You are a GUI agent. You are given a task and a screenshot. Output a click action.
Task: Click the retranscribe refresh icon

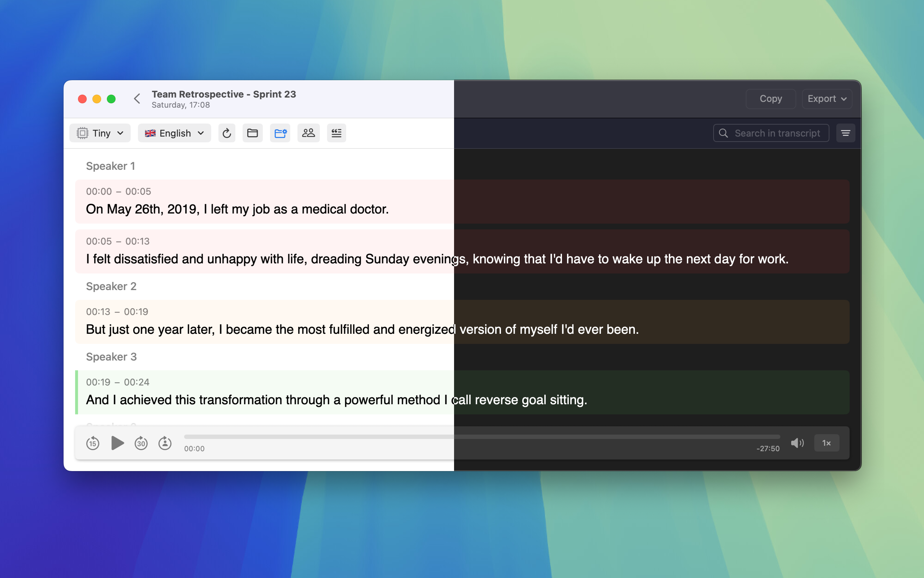(x=227, y=133)
